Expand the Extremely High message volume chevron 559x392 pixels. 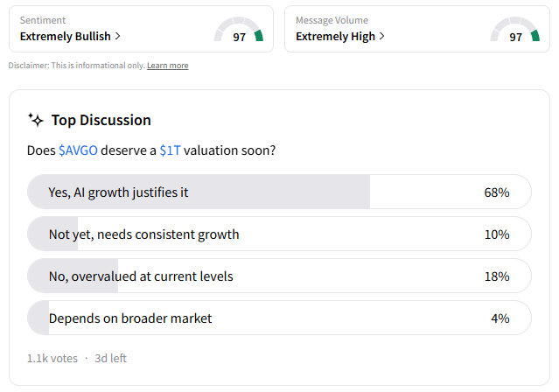click(x=382, y=37)
